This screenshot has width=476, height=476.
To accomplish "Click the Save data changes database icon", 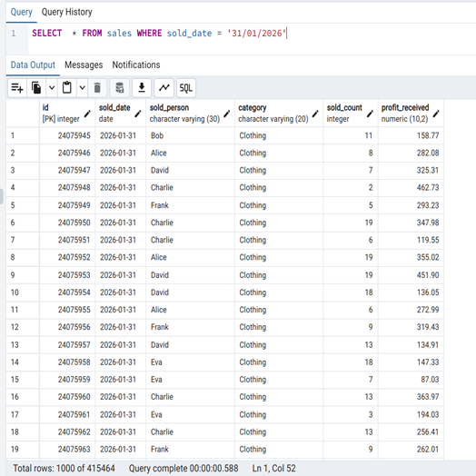I will click(x=120, y=88).
